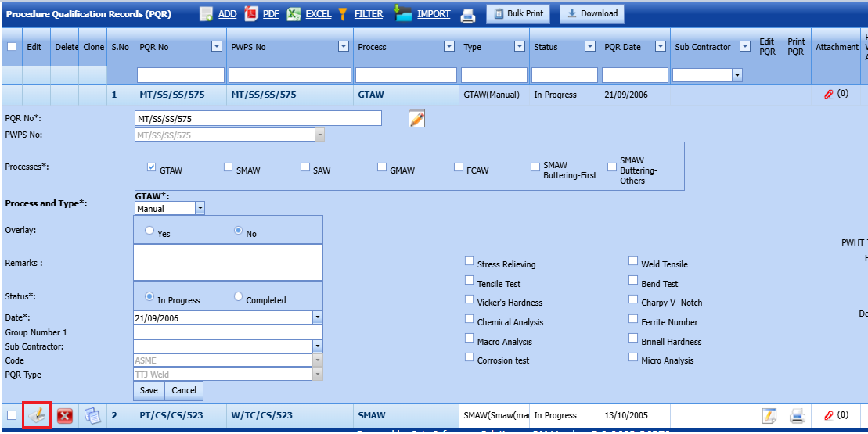Check the Bend Test checkbox

(x=633, y=280)
